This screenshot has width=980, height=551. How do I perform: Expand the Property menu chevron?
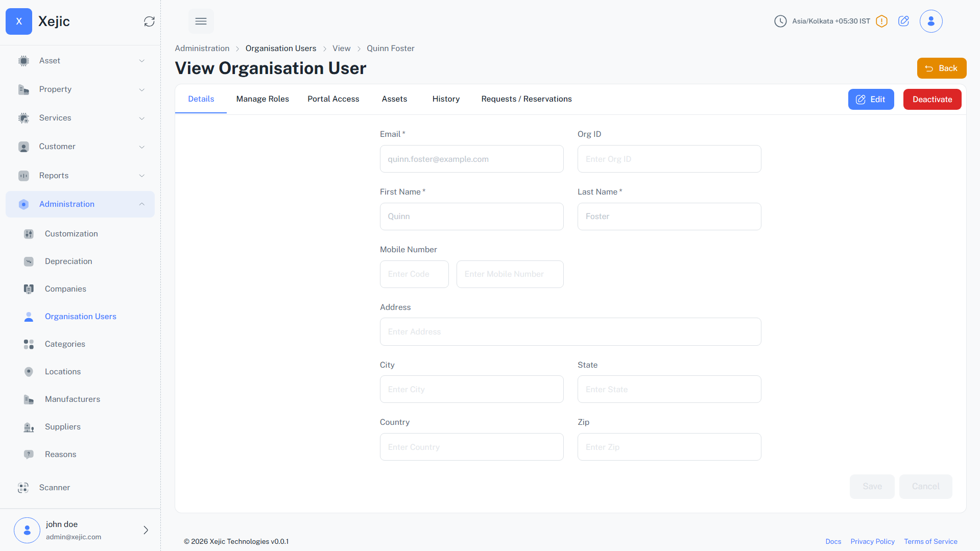coord(142,89)
